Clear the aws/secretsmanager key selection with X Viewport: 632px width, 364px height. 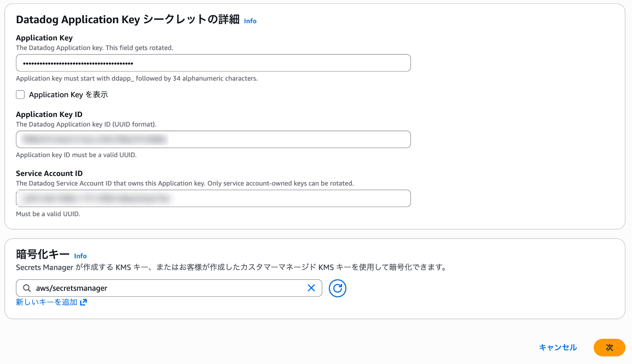coord(311,288)
